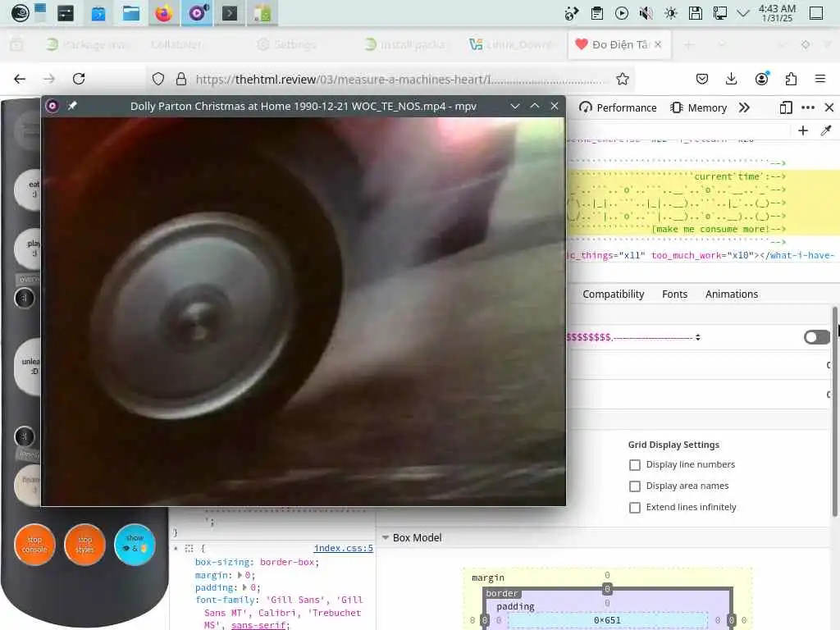The image size is (840, 630).
Task: Toggle responsive design mode icon
Action: coord(785,107)
